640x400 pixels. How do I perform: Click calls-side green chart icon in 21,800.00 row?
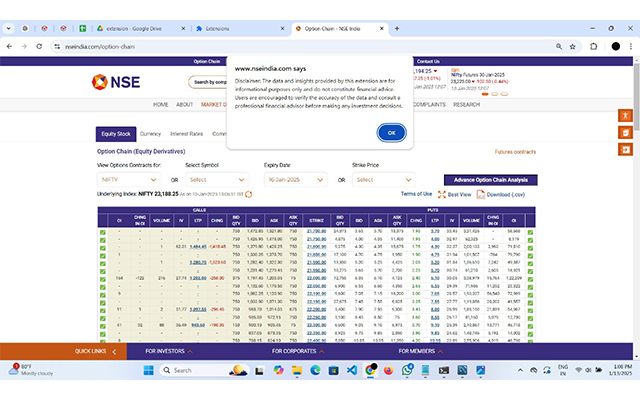pyautogui.click(x=102, y=248)
